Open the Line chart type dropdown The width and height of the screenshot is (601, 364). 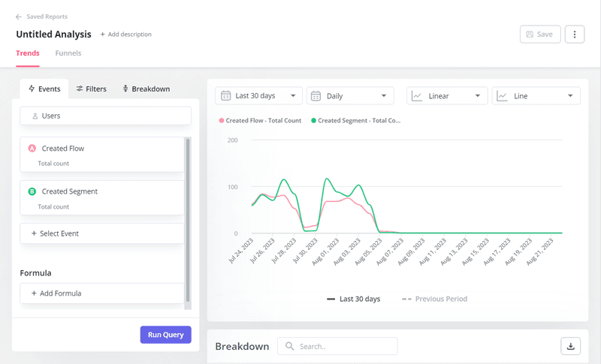[536, 96]
